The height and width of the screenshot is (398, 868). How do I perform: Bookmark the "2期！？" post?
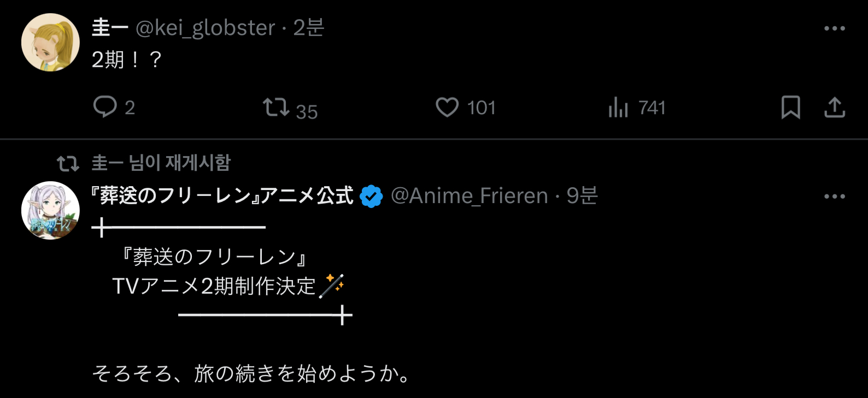click(790, 108)
